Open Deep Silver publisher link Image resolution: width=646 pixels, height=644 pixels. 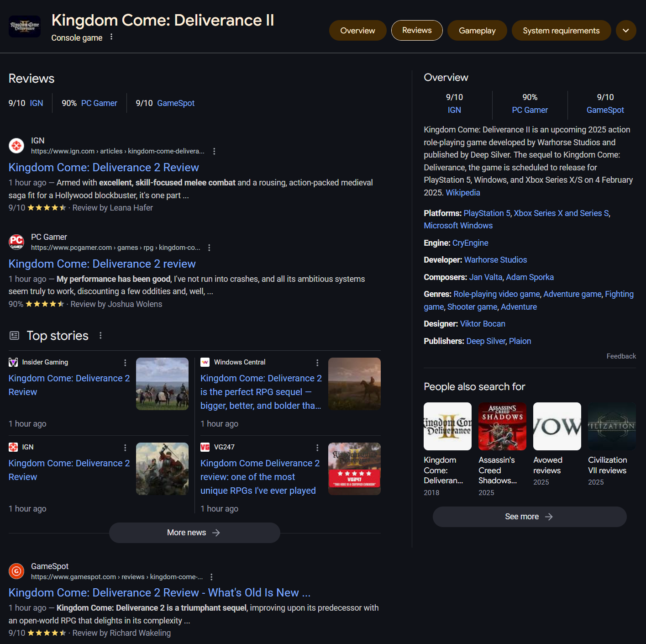click(x=486, y=341)
